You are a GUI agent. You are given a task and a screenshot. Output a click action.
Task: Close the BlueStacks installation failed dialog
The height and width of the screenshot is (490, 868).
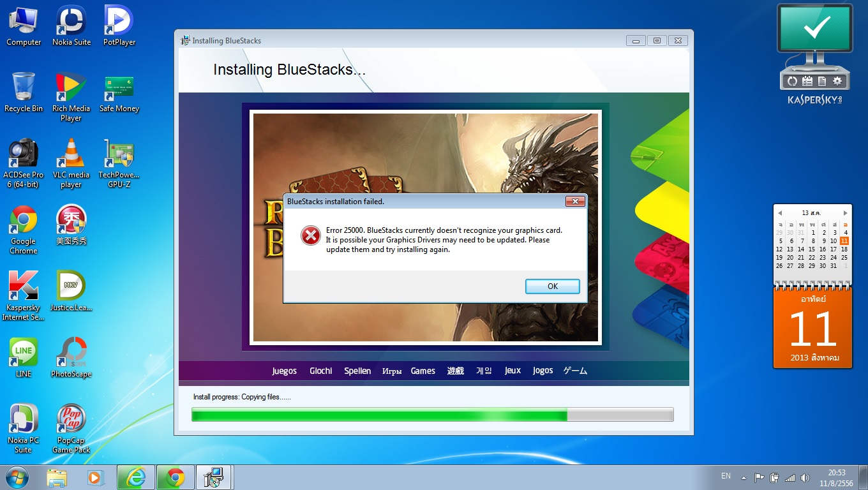pos(575,202)
